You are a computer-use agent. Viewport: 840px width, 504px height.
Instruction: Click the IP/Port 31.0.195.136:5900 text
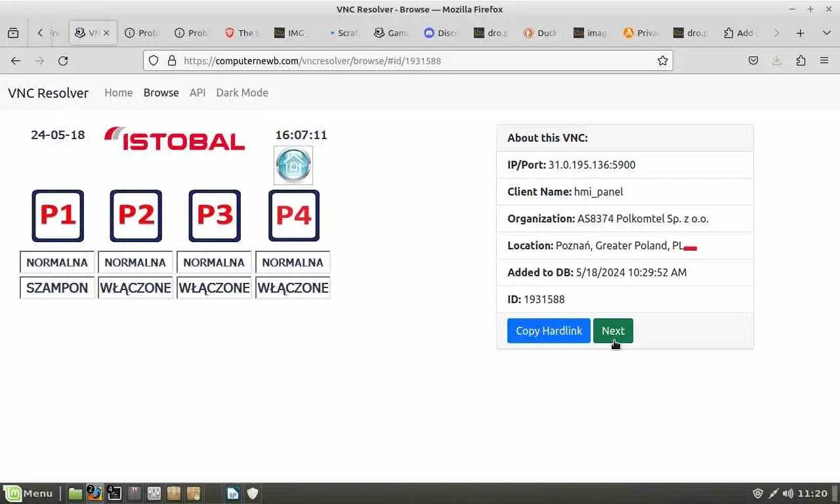(x=572, y=165)
